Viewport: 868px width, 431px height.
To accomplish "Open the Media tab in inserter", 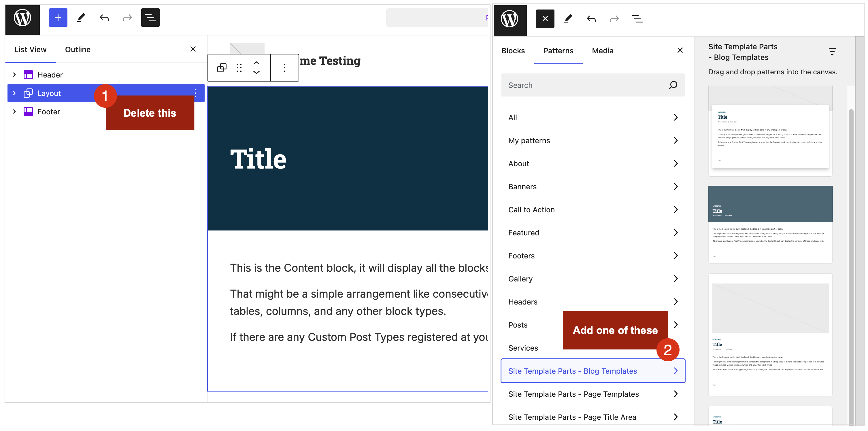I will click(x=603, y=51).
